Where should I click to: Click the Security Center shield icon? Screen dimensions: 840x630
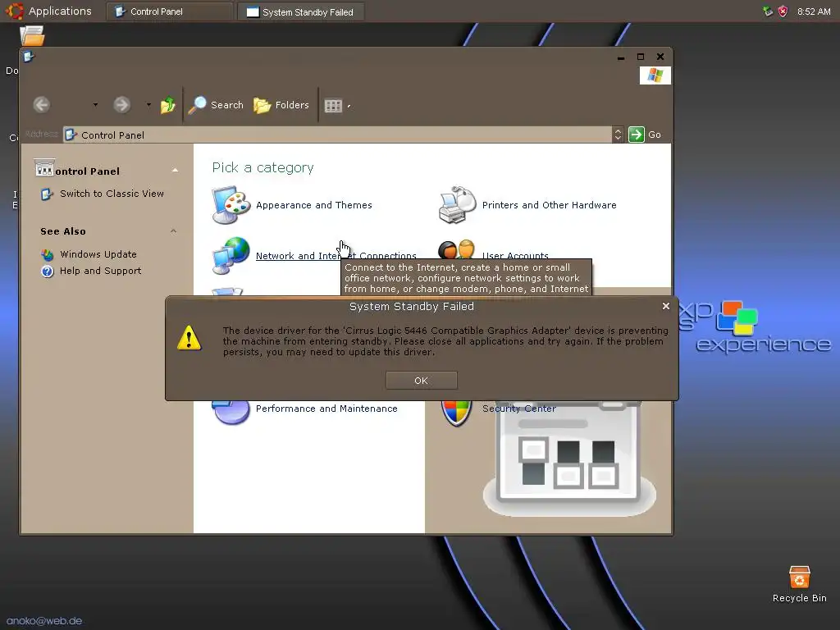456,413
